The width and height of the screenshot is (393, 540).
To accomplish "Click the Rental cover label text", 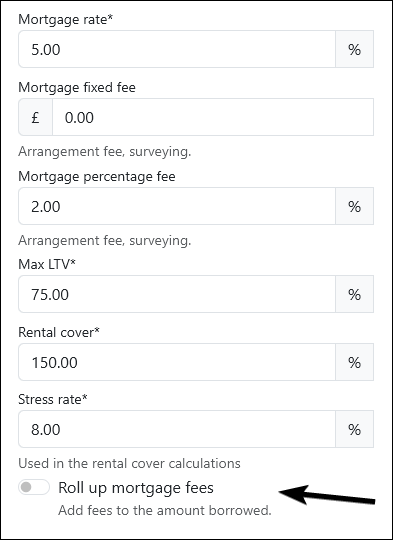I will [x=59, y=332].
